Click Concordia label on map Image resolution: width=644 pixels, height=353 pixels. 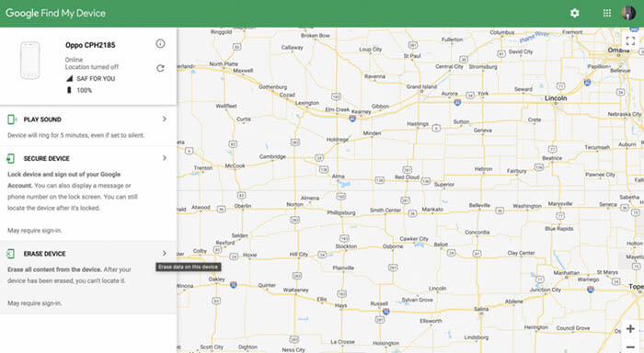click(477, 233)
